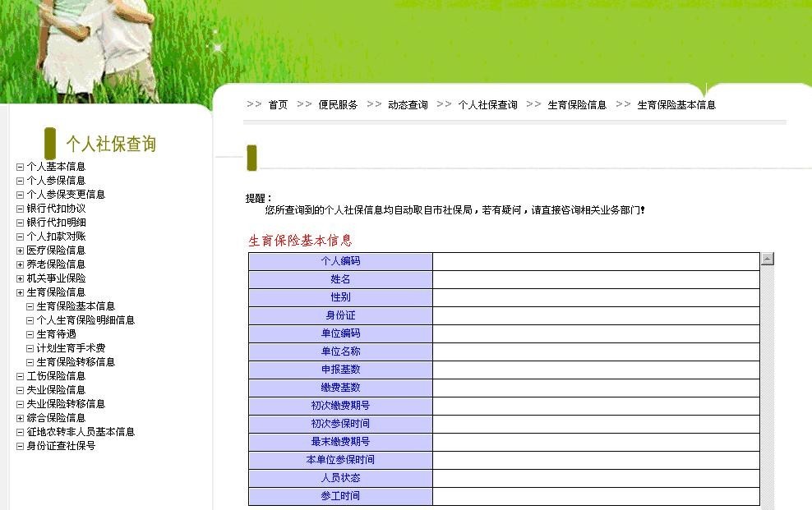The height and width of the screenshot is (510, 812).
Task: Click the table scrollbar up arrow
Action: click(768, 257)
